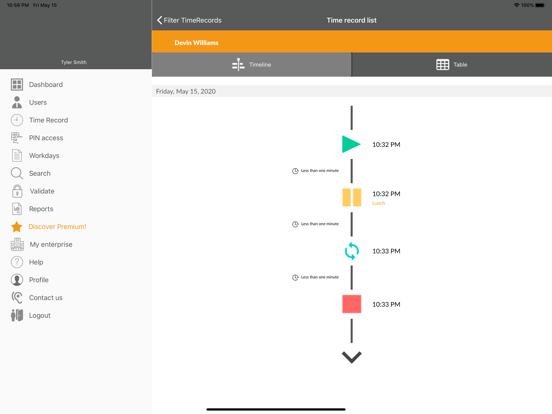The image size is (552, 414).
Task: Click the Discover Premium star icon
Action: pyautogui.click(x=17, y=227)
